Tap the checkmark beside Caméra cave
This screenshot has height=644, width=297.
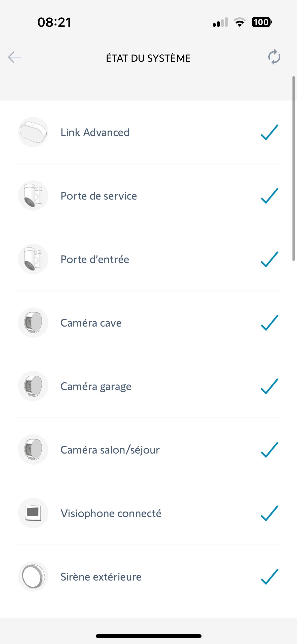269,323
